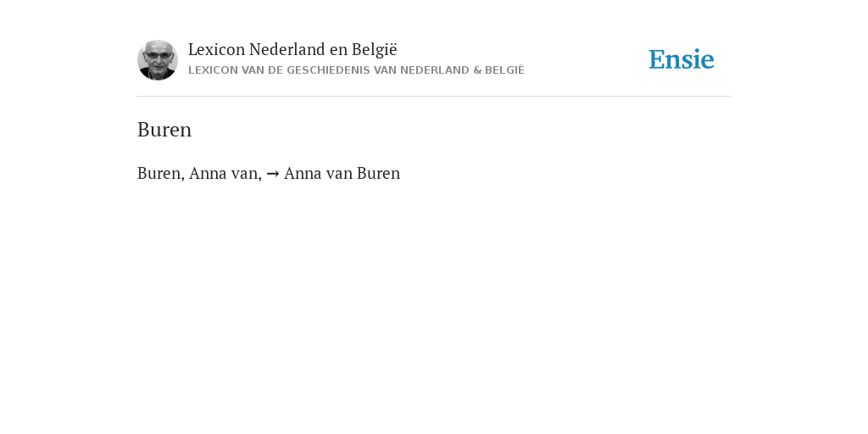Select the ampersand in the grey subtitle
This screenshot has height=434, width=868.
click(x=476, y=70)
